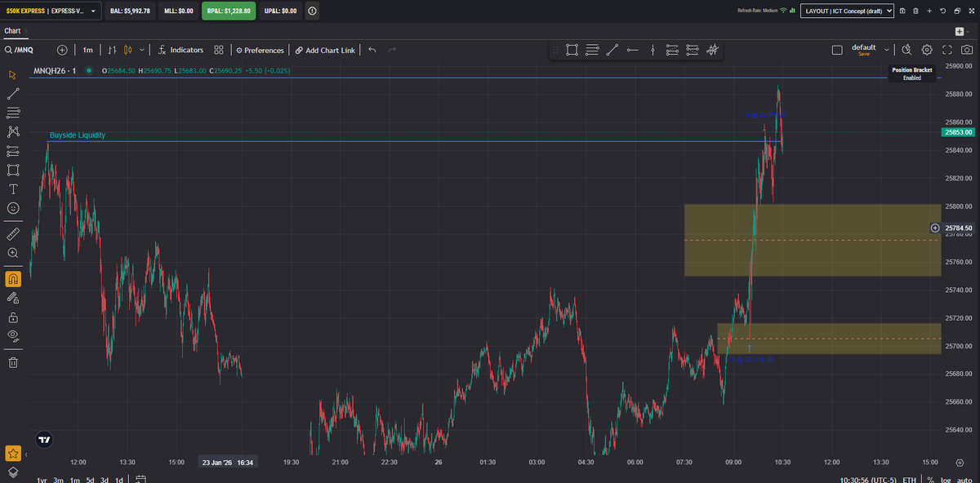Viewport: 980px width, 483px height.
Task: Select horizontal ray in floating bar
Action: click(x=633, y=50)
